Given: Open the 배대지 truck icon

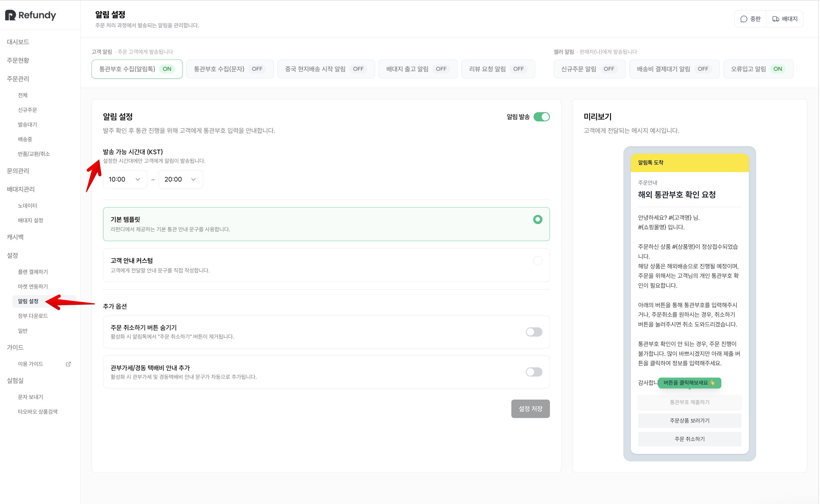Looking at the screenshot, I should [776, 19].
